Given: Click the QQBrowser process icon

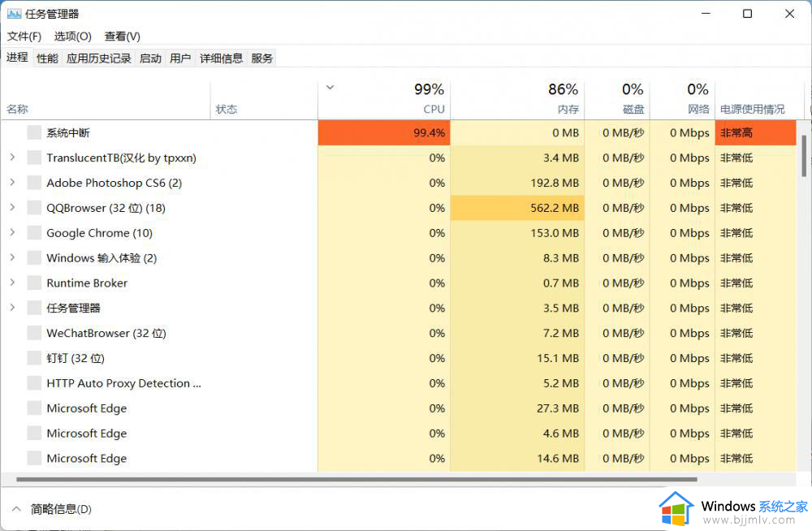Looking at the screenshot, I should tap(34, 208).
